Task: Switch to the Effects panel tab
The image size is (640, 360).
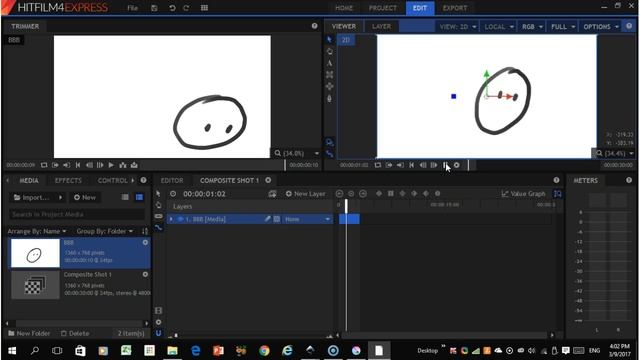Action: tap(68, 180)
